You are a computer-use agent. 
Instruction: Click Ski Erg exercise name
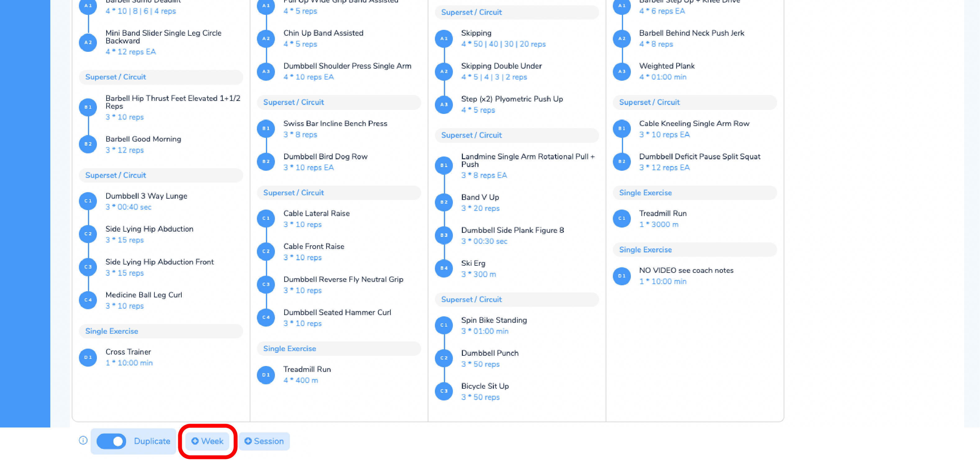pyautogui.click(x=473, y=263)
